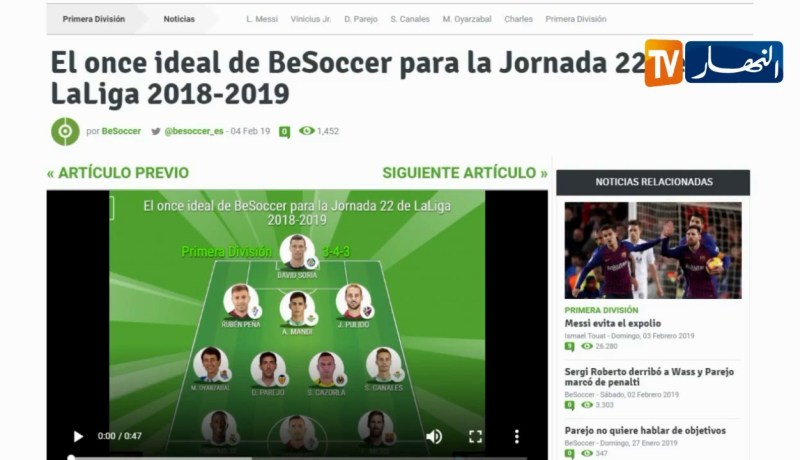Select the M. Oyarzabal tag link
800x460 pixels.
pos(467,19)
